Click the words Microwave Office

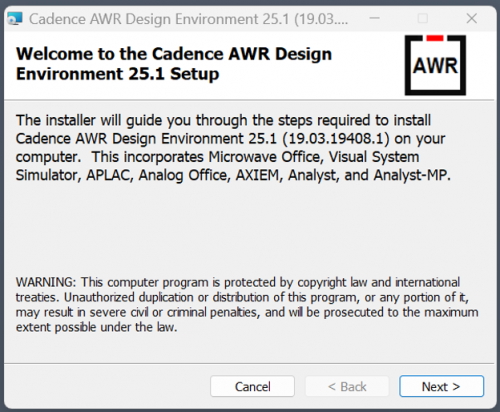click(264, 157)
